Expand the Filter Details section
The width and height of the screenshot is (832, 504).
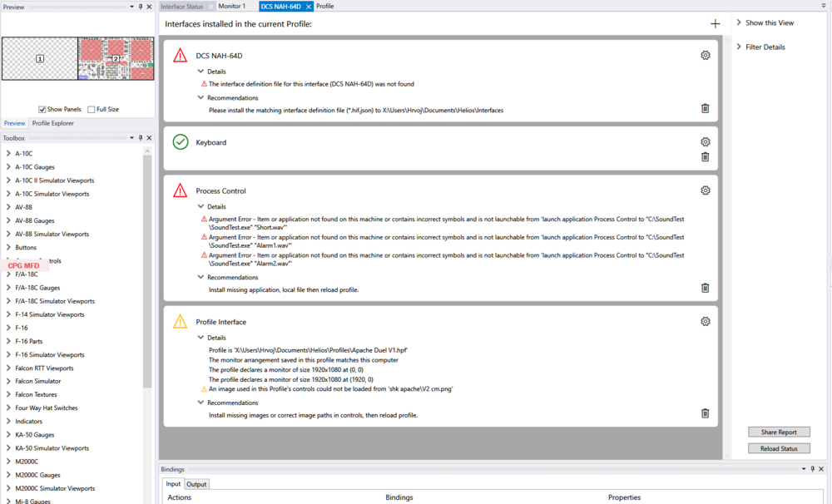(x=739, y=47)
